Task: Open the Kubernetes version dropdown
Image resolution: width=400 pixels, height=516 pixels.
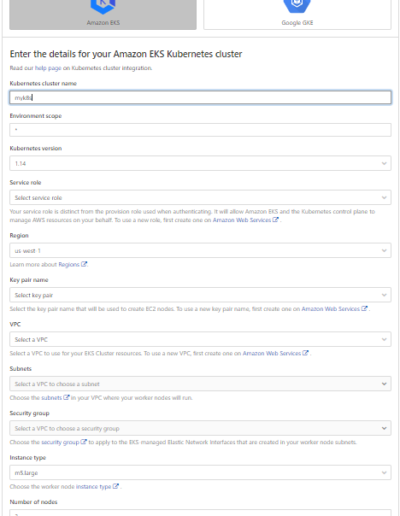Action: [x=200, y=163]
